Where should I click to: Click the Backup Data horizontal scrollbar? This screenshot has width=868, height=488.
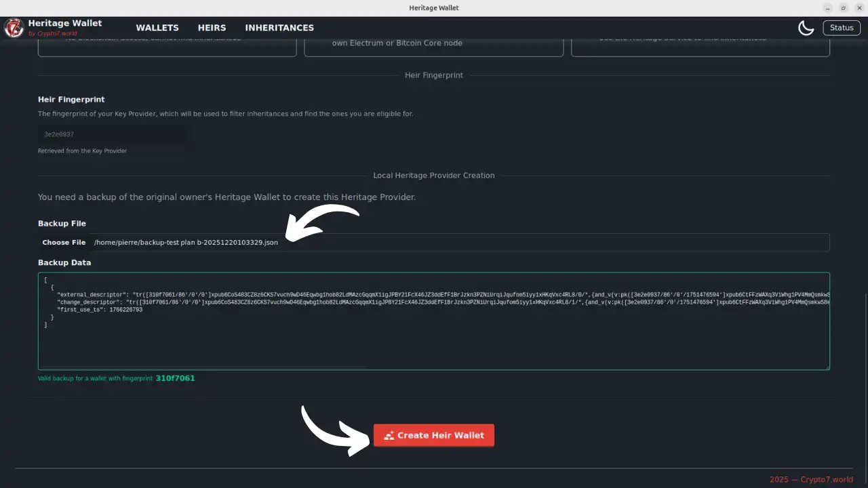click(x=203, y=367)
